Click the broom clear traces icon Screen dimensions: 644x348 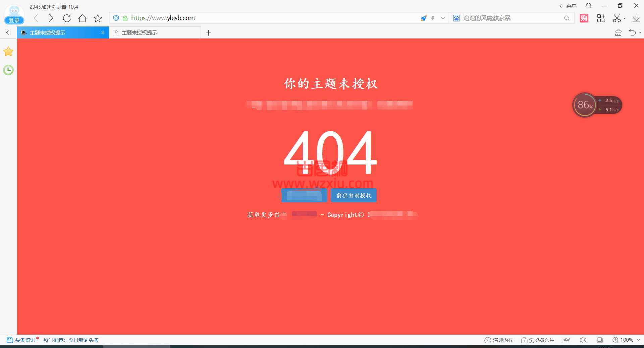618,32
